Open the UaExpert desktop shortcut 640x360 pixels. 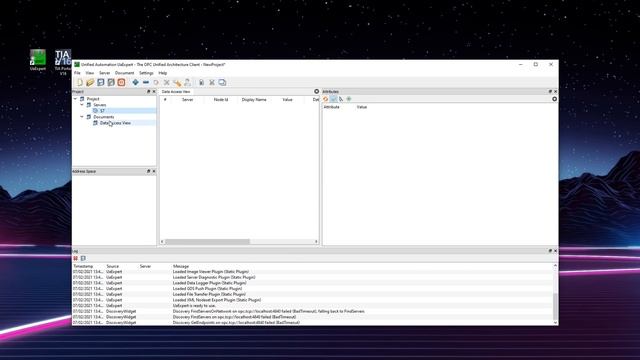pyautogui.click(x=38, y=60)
